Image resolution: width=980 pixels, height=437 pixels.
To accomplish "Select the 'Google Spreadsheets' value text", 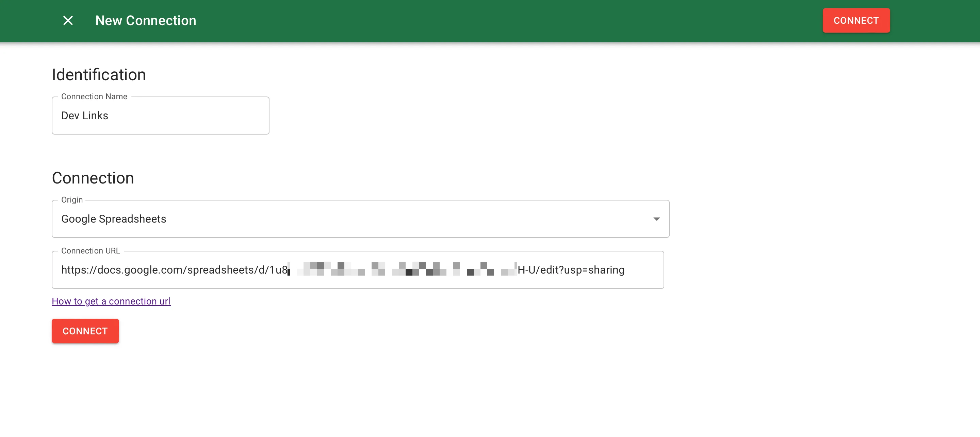I will [x=113, y=219].
